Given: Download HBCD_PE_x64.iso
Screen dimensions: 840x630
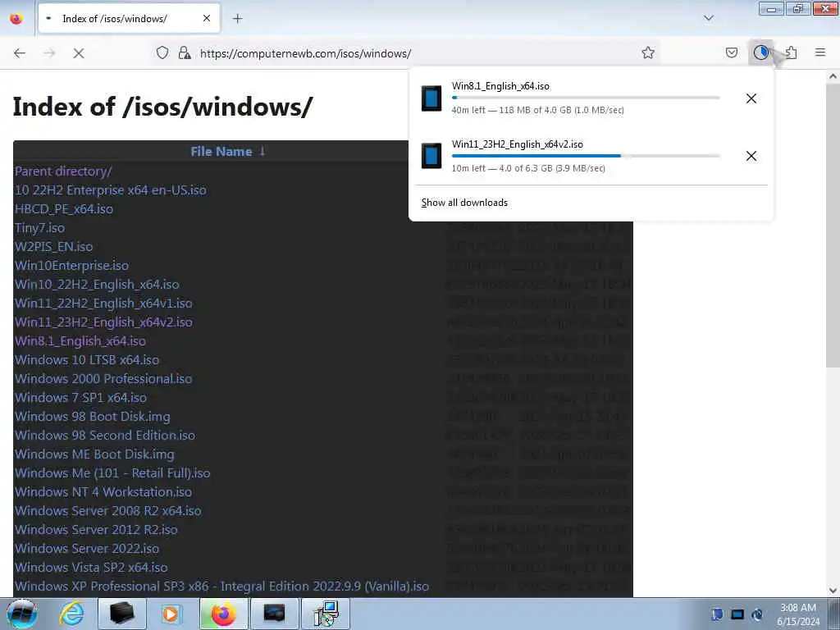Looking at the screenshot, I should [x=64, y=209].
